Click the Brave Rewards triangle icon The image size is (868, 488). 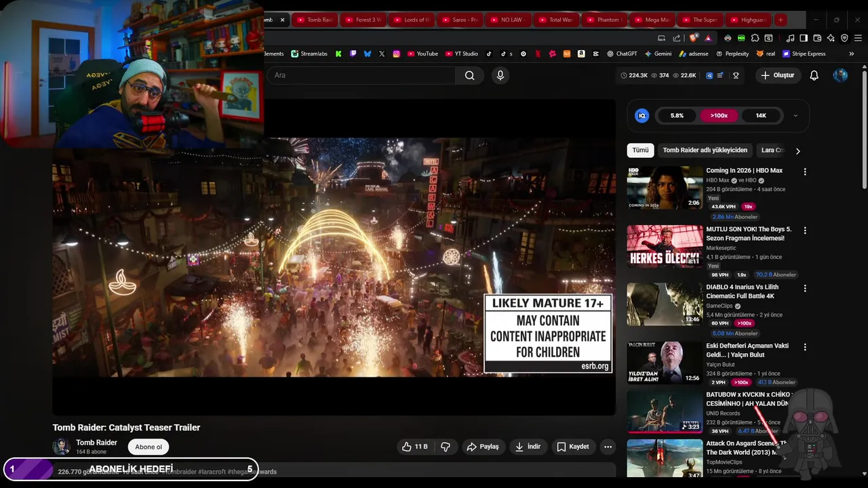[x=708, y=38]
